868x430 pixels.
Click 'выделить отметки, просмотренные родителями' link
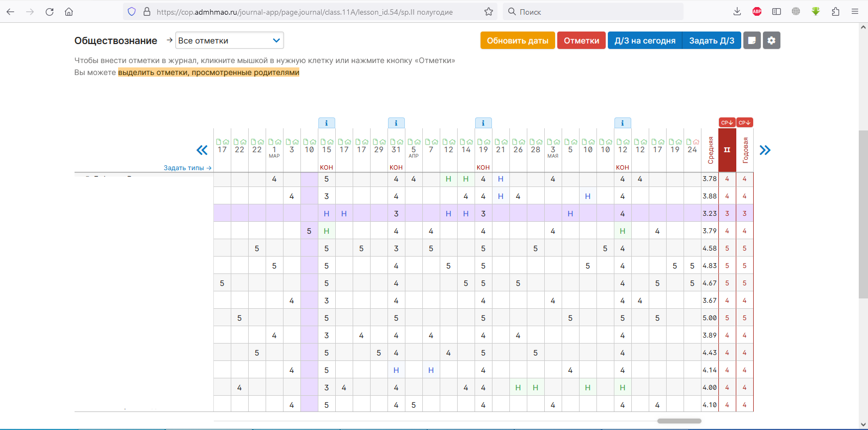(x=208, y=72)
